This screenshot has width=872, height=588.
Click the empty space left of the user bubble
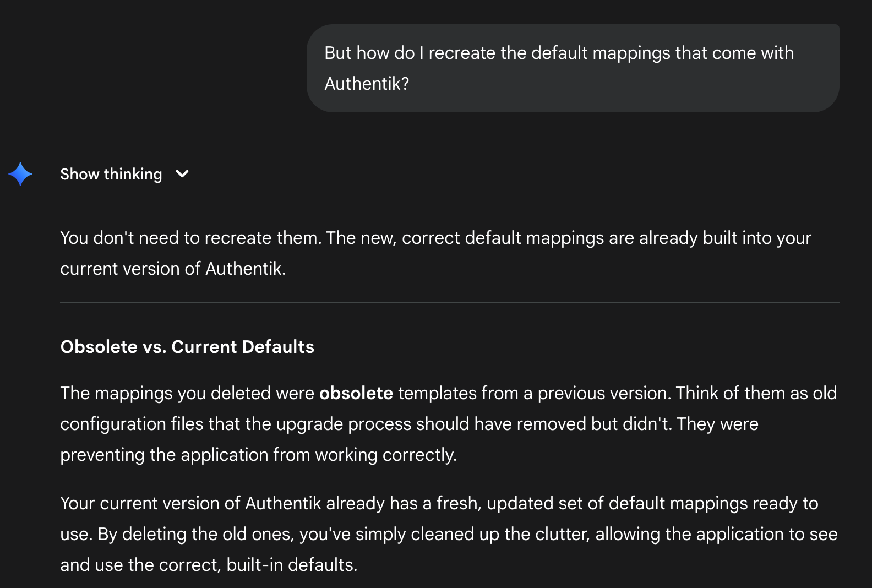(154, 68)
